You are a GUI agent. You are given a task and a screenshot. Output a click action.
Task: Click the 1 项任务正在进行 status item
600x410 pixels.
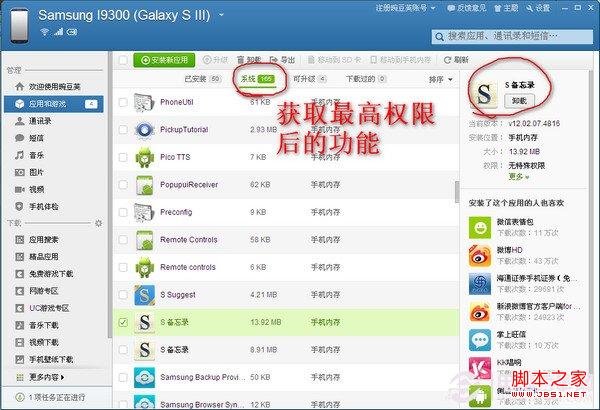coord(51,397)
